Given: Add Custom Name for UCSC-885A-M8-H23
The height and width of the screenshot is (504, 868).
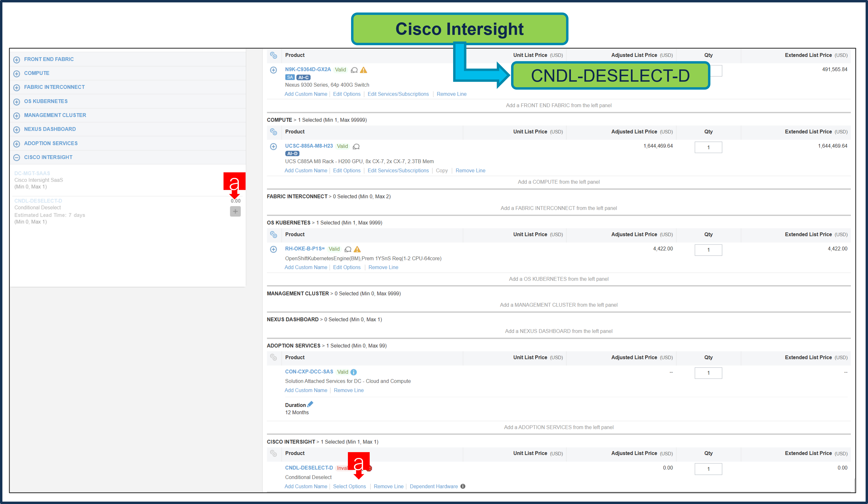Looking at the screenshot, I should pyautogui.click(x=306, y=171).
